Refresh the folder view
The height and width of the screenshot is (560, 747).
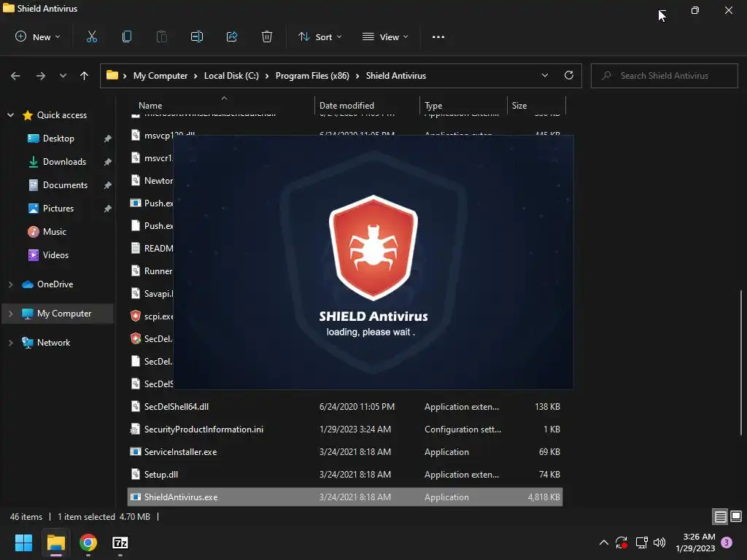569,75
